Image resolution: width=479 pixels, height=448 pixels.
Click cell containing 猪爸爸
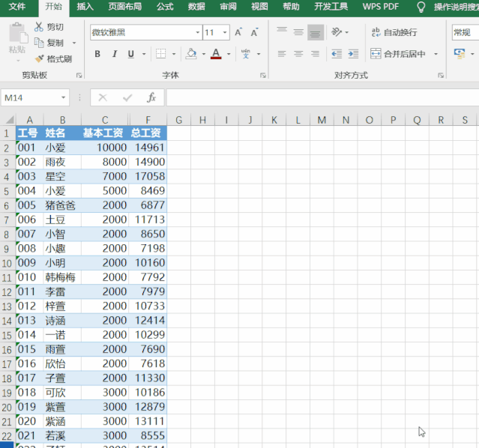[62, 205]
